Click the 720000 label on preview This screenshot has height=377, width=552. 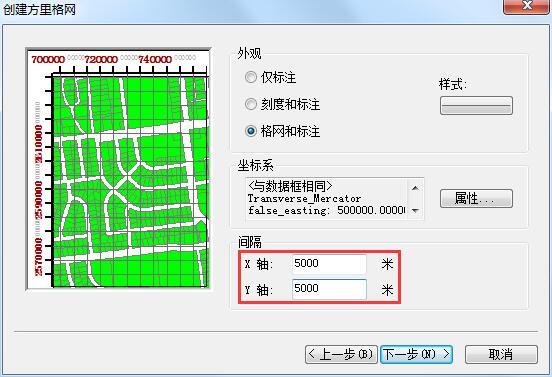pyautogui.click(x=101, y=59)
